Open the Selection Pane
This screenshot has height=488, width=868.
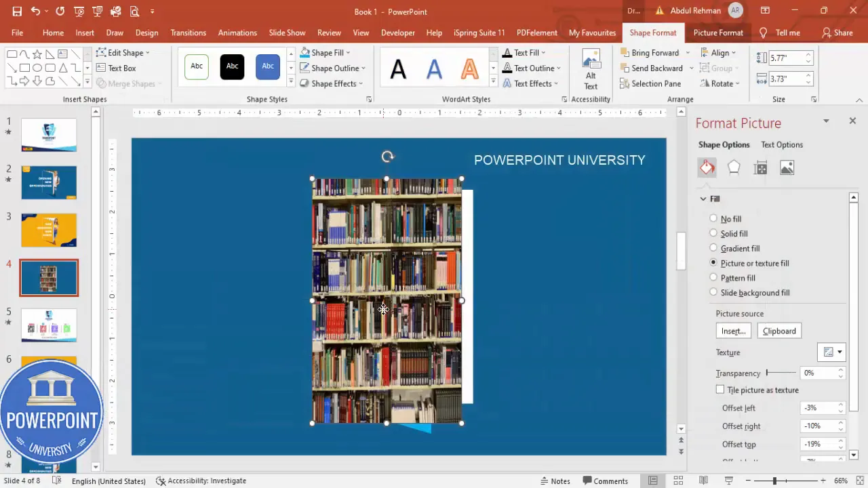pos(650,84)
